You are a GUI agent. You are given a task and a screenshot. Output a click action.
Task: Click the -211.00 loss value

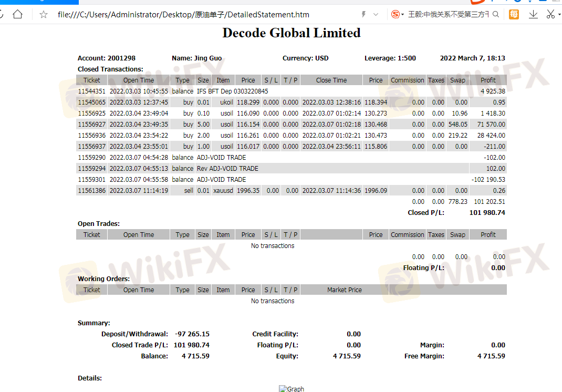click(x=494, y=146)
